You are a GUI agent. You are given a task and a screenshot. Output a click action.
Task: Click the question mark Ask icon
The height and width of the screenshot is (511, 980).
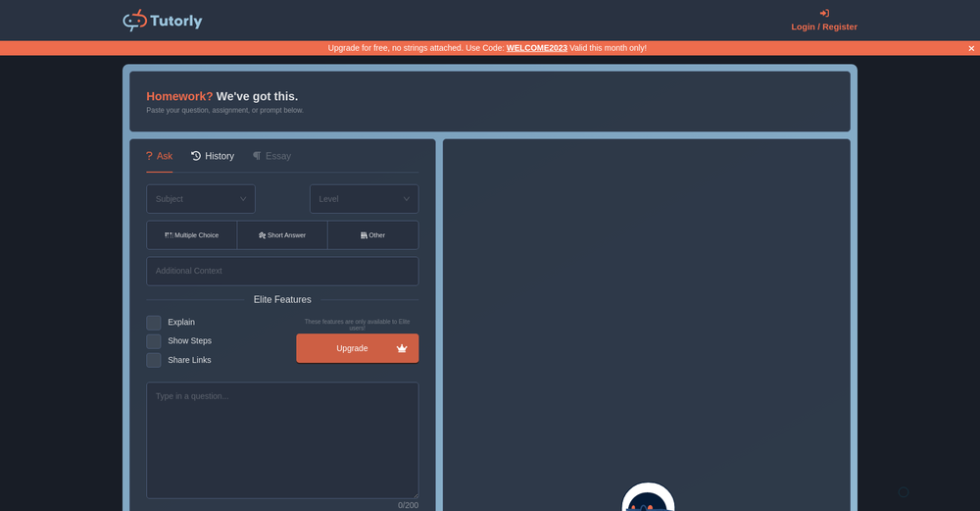tap(149, 156)
